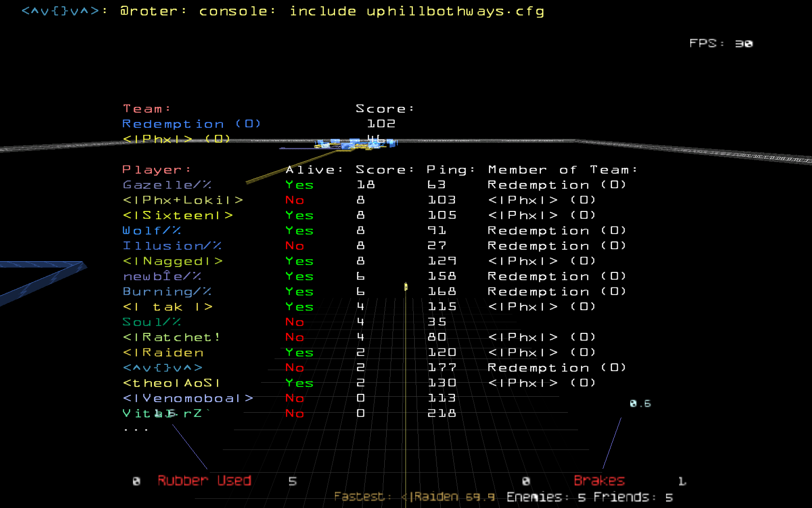Click the Rubber Used gauge label

pos(204,480)
